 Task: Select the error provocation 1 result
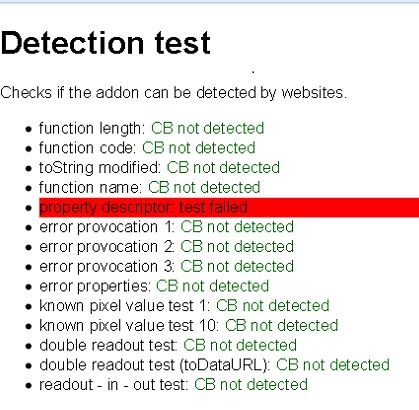pos(166,227)
